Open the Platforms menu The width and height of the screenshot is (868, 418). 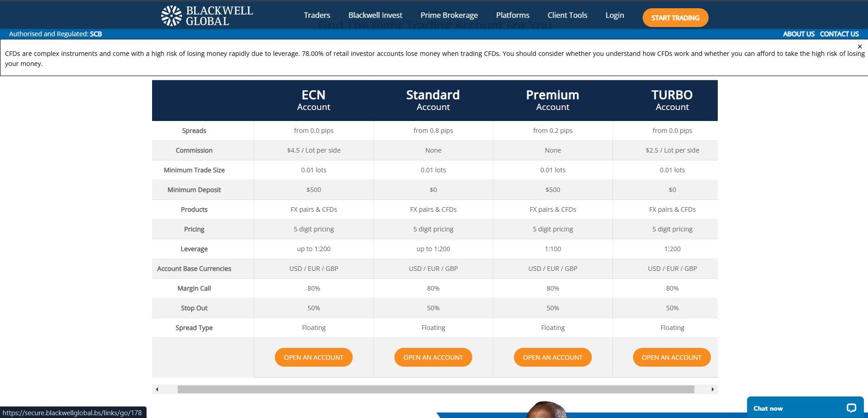click(513, 15)
